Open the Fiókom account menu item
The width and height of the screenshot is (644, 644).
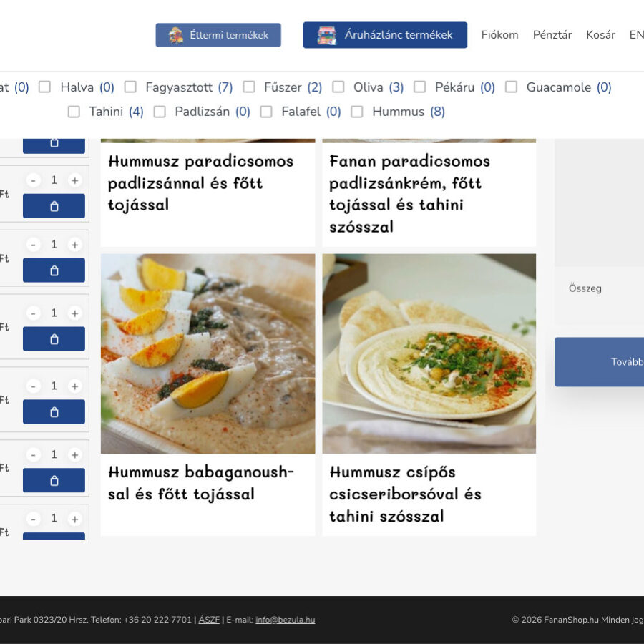499,35
